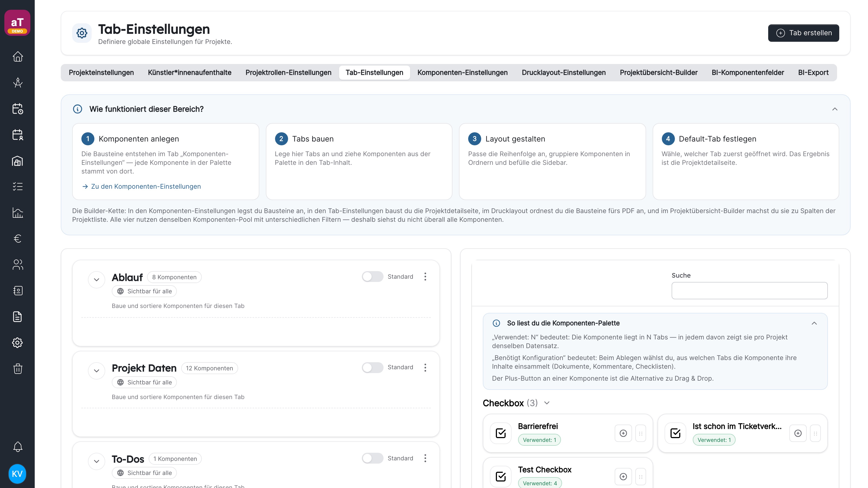Open the calendar with clock sidebar icon
Image resolution: width=868 pixels, height=488 pixels.
click(x=18, y=108)
